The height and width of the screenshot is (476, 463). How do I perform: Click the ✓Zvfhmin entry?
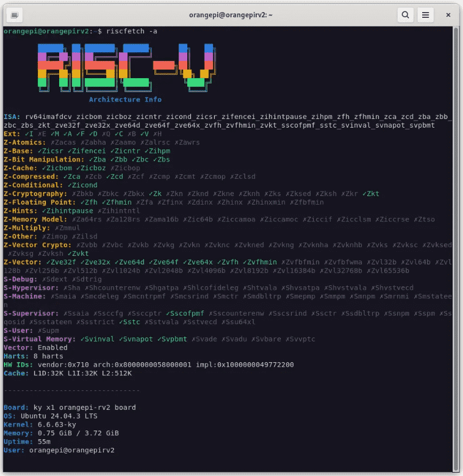[260, 262]
